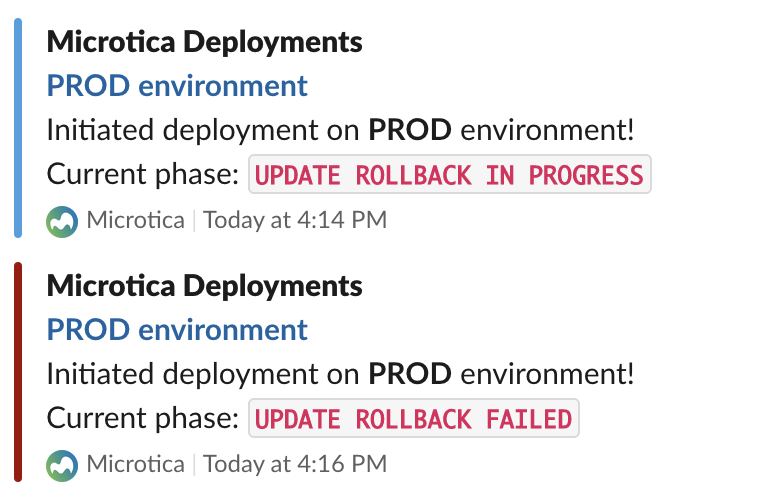Screen dimensions: 762x492
Task: Click the UPDATE ROLLBACK FAILED phase badge
Action: coord(413,419)
